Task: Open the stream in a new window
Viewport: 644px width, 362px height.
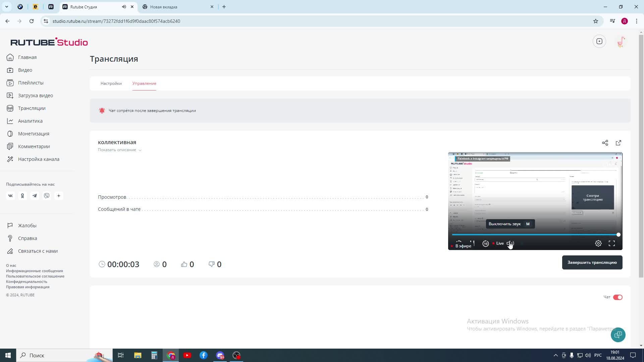Action: pos(618,143)
